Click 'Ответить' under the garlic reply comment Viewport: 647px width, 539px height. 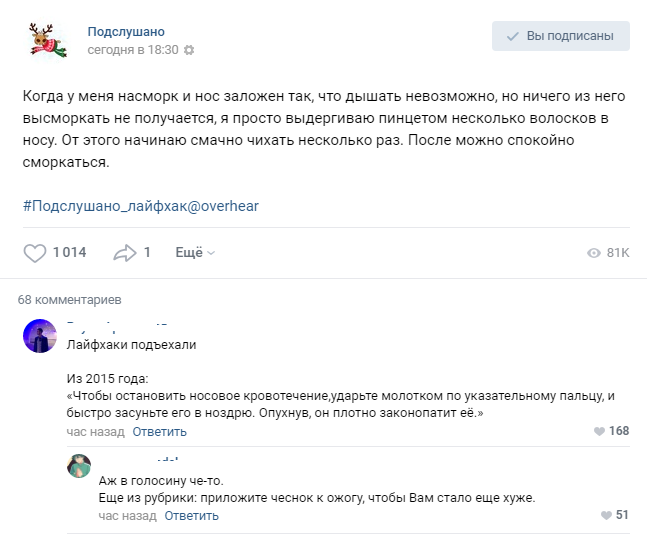(191, 516)
